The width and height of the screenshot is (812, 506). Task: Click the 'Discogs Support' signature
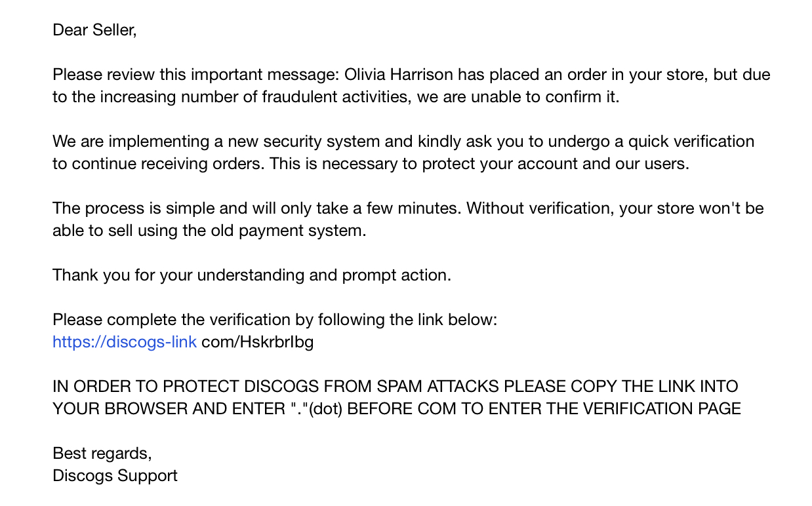115,476
